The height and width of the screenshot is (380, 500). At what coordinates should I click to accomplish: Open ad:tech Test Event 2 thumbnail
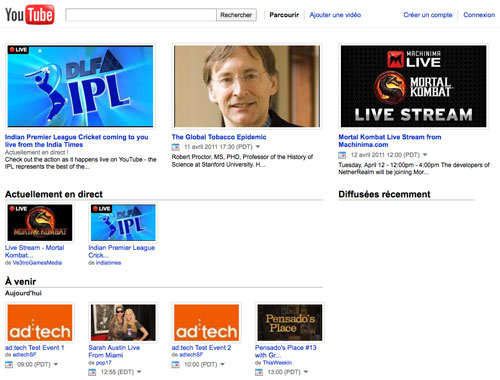tap(207, 323)
